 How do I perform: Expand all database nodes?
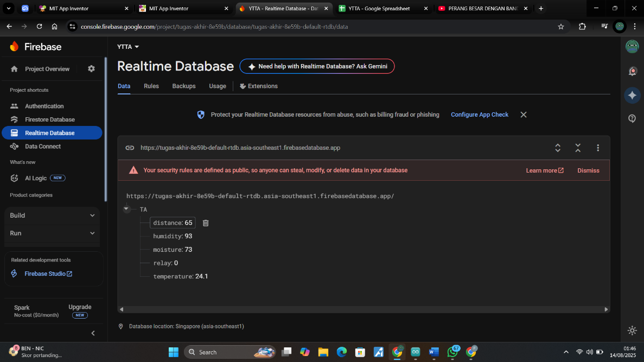558,148
